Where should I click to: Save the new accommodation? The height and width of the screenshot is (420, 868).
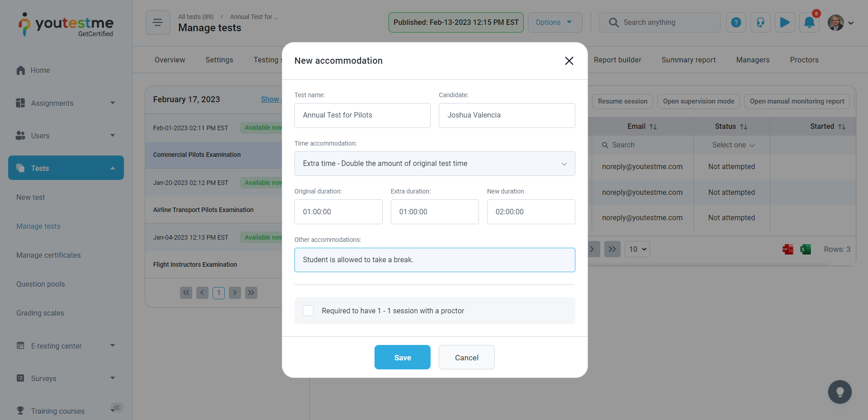click(x=402, y=358)
